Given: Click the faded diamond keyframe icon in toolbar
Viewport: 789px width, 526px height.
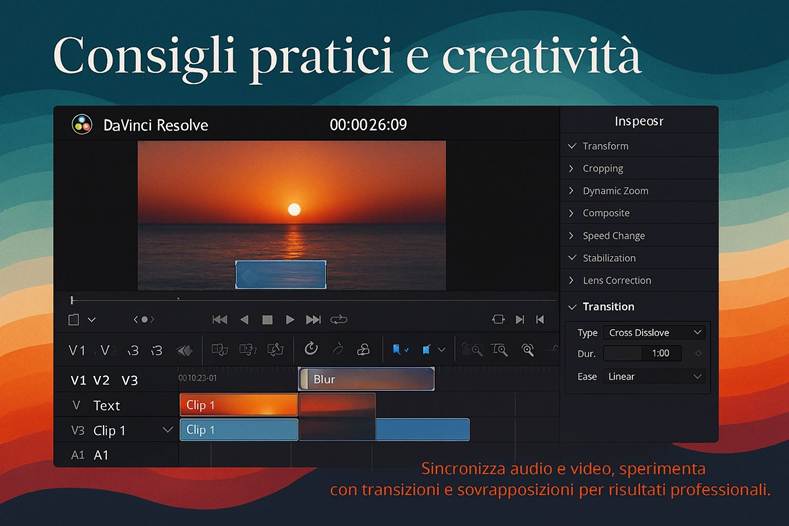Looking at the screenshot, I should (185, 350).
